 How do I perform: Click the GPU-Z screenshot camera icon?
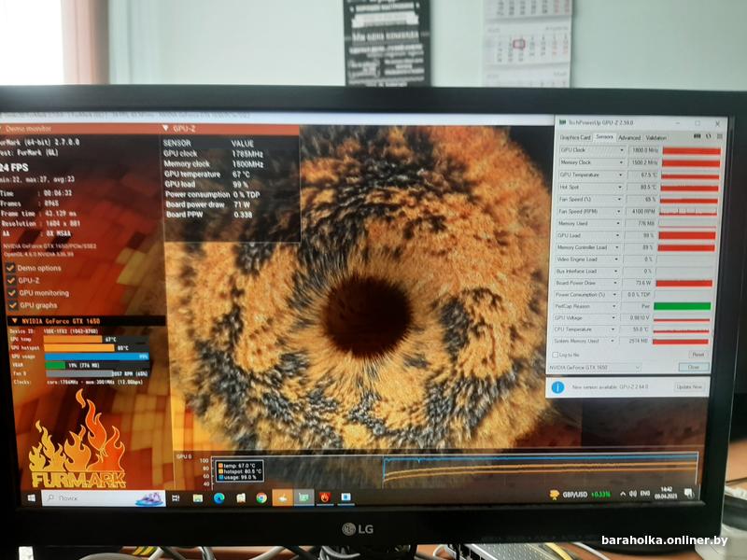click(698, 136)
